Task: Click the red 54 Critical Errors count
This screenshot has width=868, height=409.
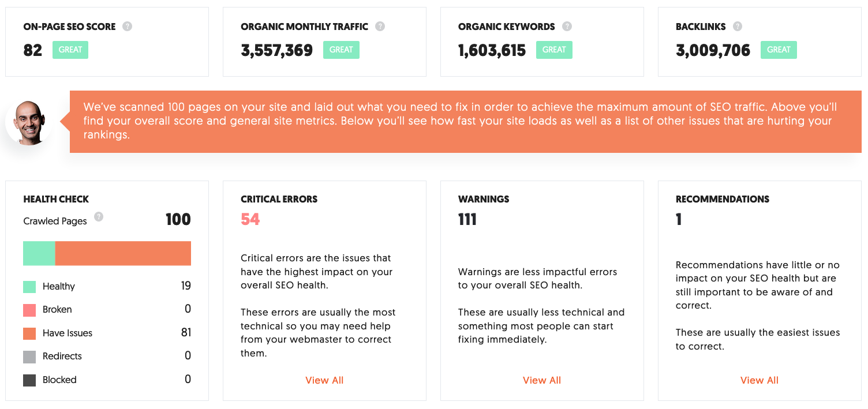Action: point(250,219)
